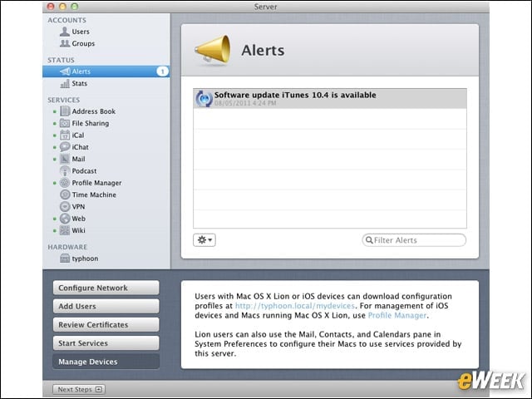The image size is (532, 399).
Task: Click the Web globe icon
Action: (65, 219)
